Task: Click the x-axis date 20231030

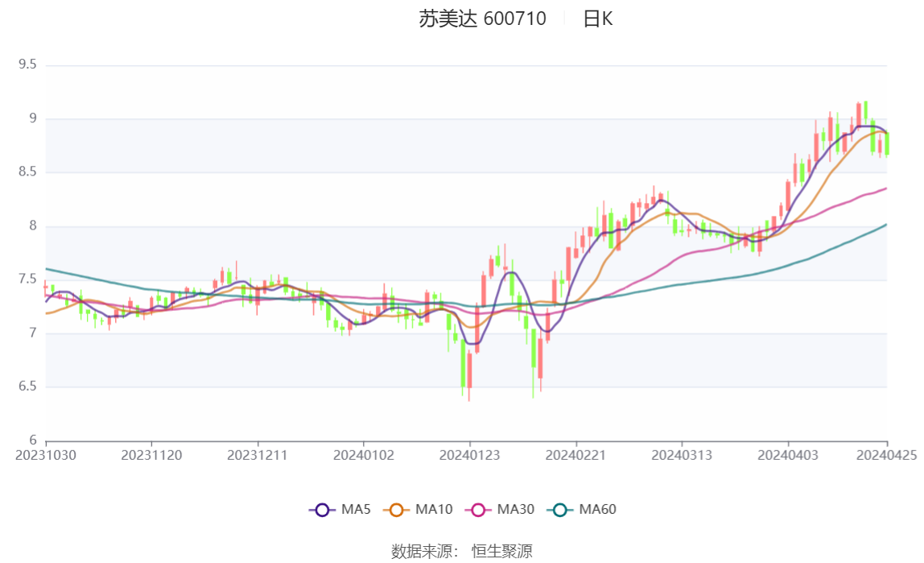Action: 45,456
